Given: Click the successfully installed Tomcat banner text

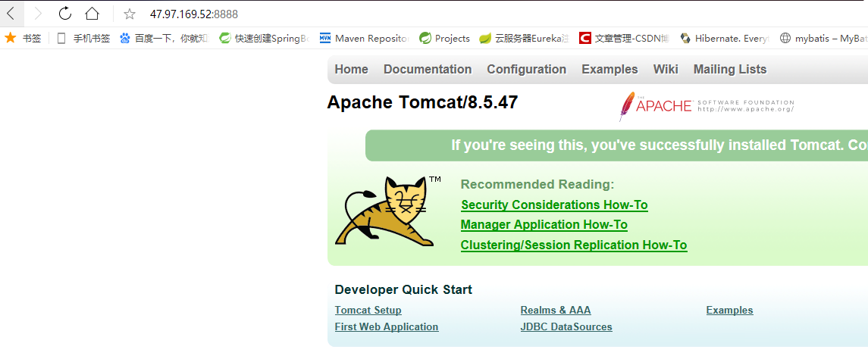Looking at the screenshot, I should click(659, 145).
